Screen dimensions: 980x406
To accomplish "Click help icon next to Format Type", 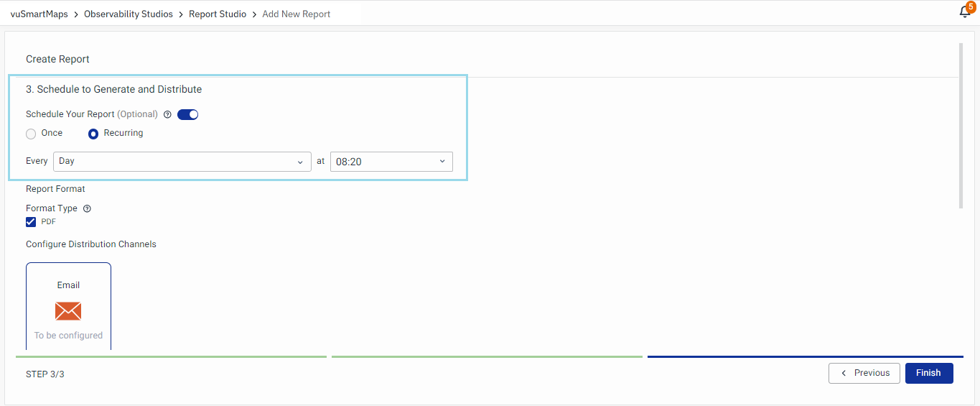I will 87,208.
